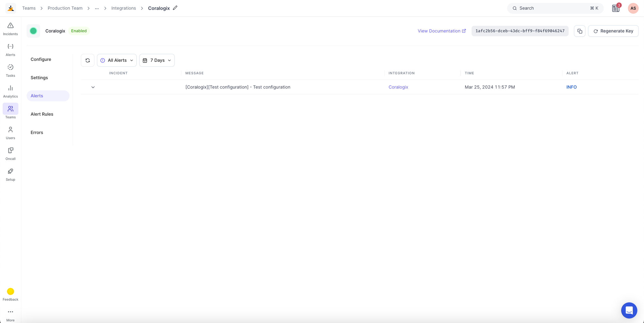Click the Coralogix integration logo

(x=33, y=31)
